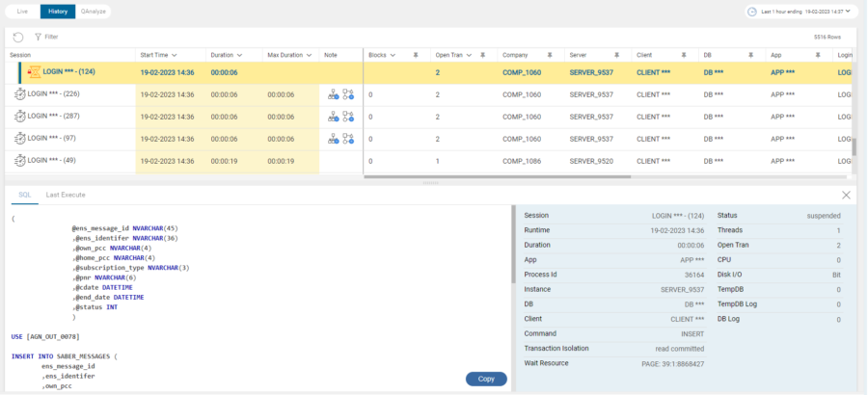Click the refresh icon above the session grid
The image size is (868, 395).
point(17,37)
